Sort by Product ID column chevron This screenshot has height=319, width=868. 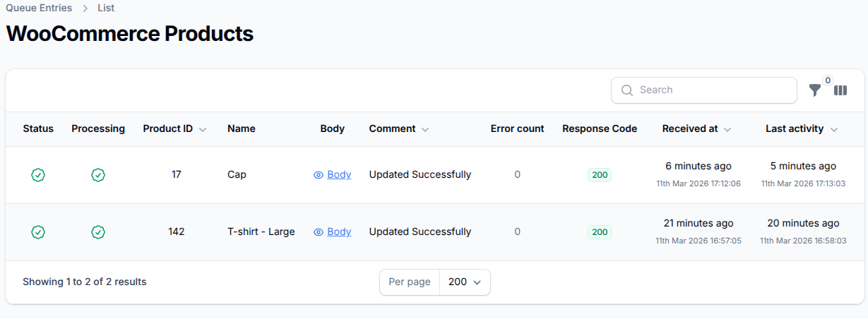[203, 130]
